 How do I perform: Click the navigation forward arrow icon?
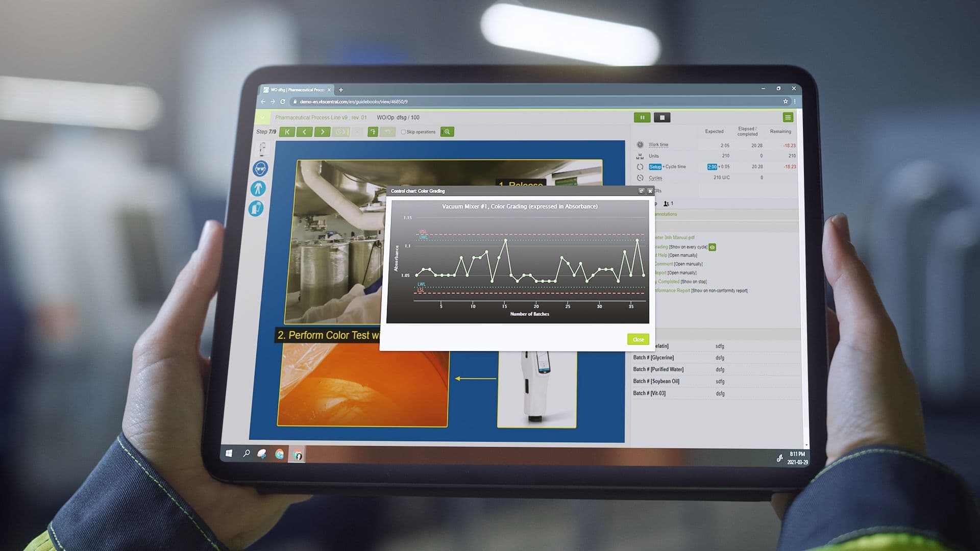[x=323, y=132]
